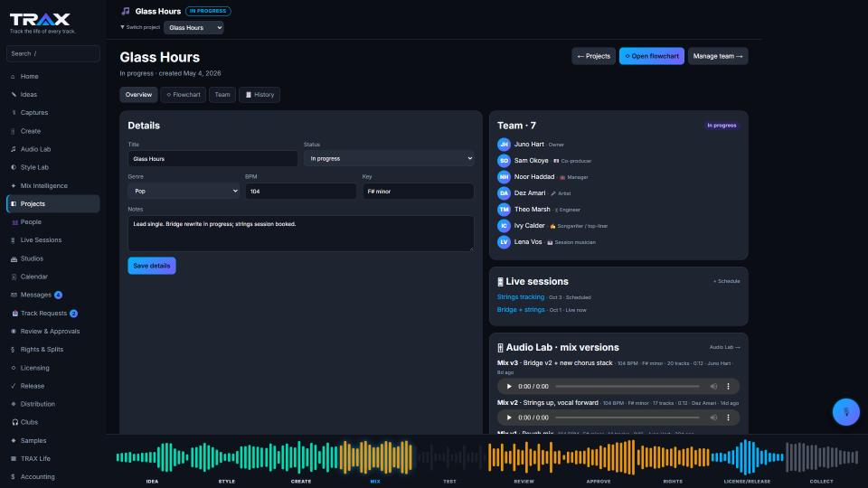
Task: Open TRAX Life in sidebar
Action: [x=53, y=459]
